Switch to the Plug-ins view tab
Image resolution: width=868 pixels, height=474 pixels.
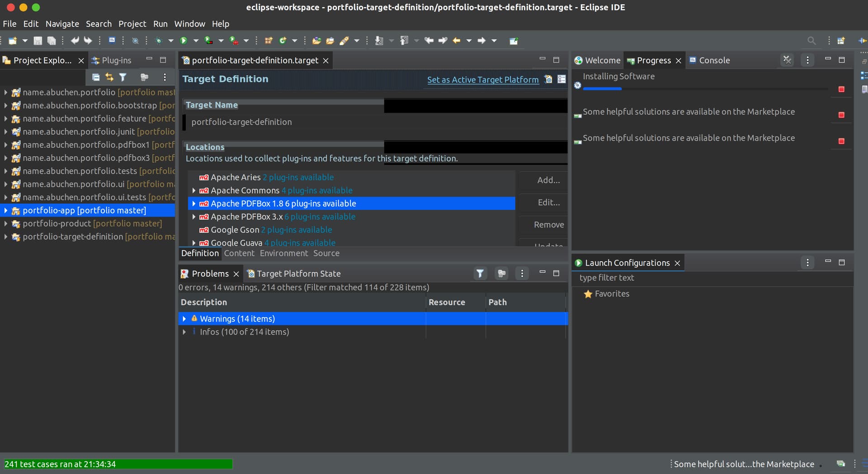(111, 60)
